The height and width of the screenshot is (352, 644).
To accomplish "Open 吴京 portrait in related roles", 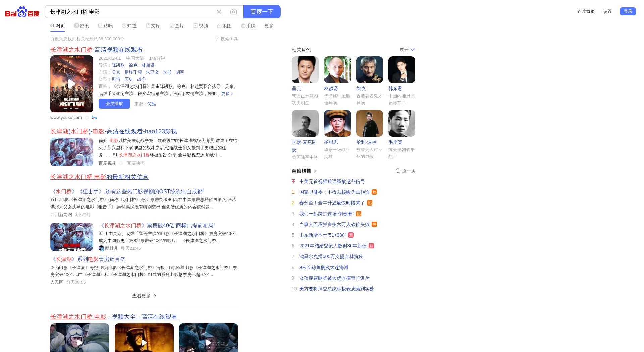I will click(x=305, y=70).
